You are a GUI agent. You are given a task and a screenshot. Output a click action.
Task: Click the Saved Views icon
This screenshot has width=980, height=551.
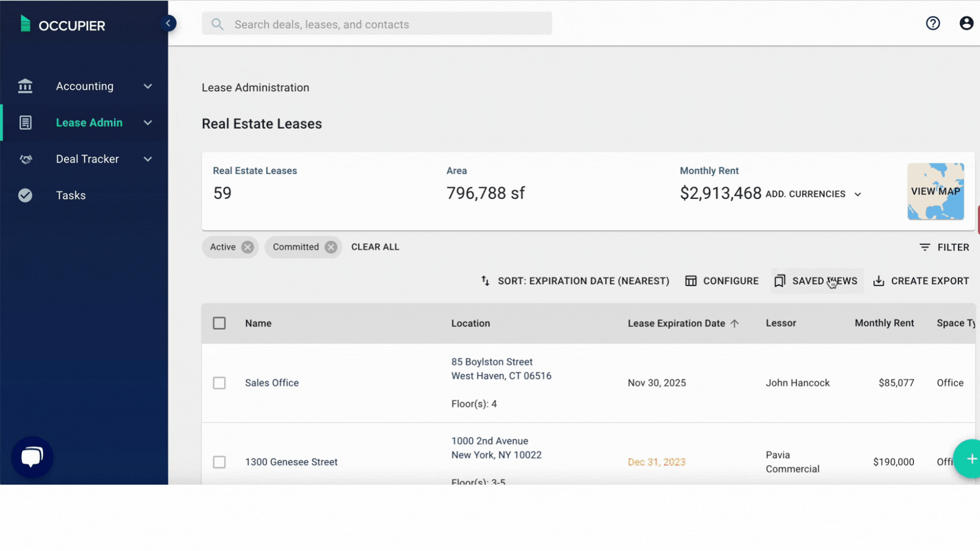click(x=779, y=281)
